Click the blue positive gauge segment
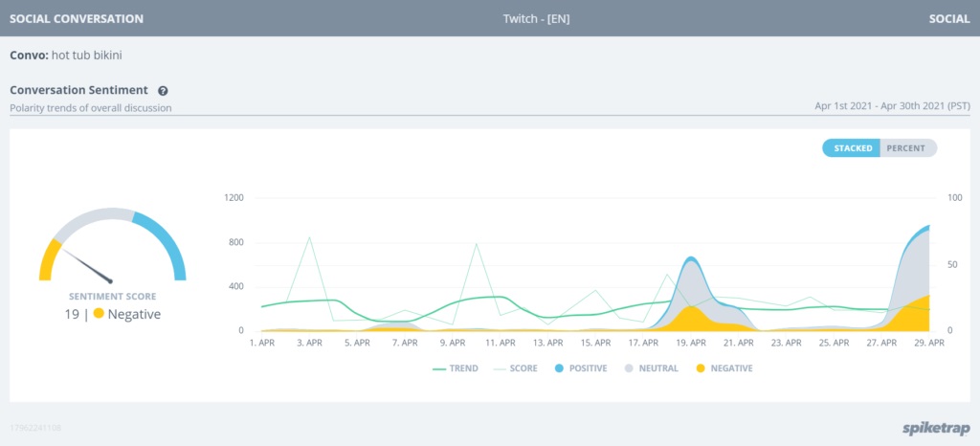 (161, 242)
